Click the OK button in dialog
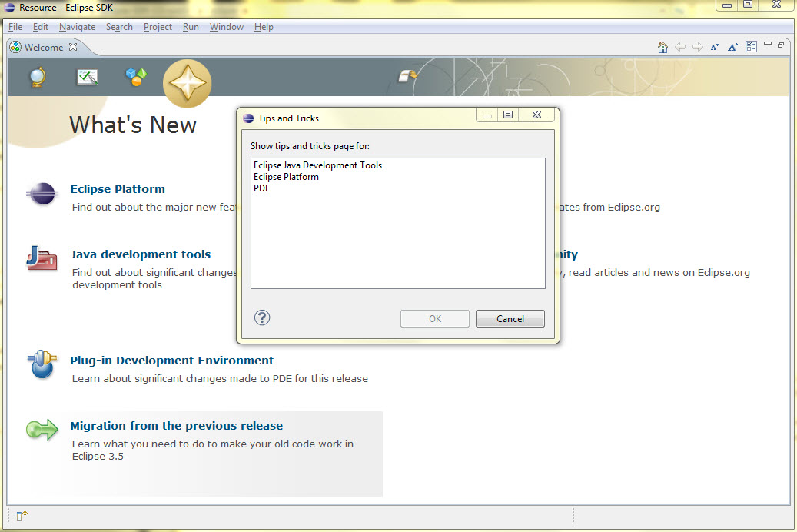 [434, 318]
